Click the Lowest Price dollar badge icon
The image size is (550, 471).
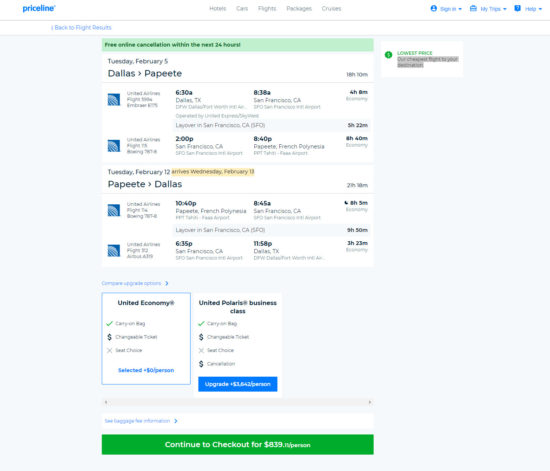click(388, 55)
